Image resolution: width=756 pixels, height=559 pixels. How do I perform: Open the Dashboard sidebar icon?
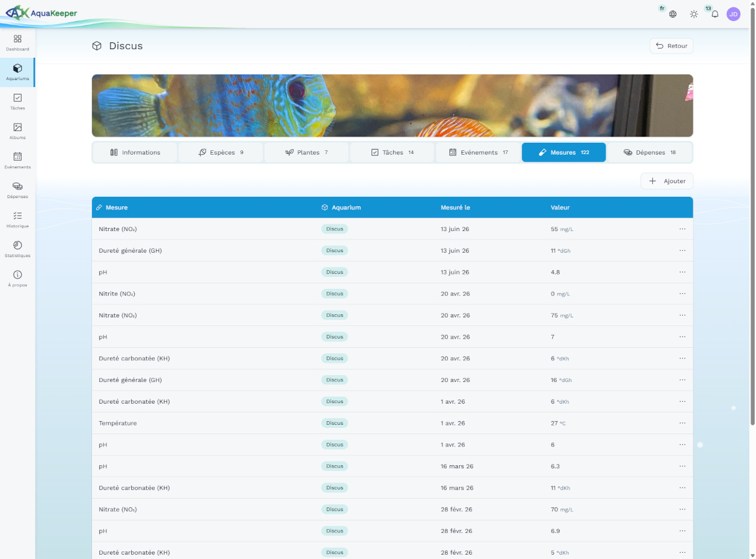pyautogui.click(x=17, y=43)
